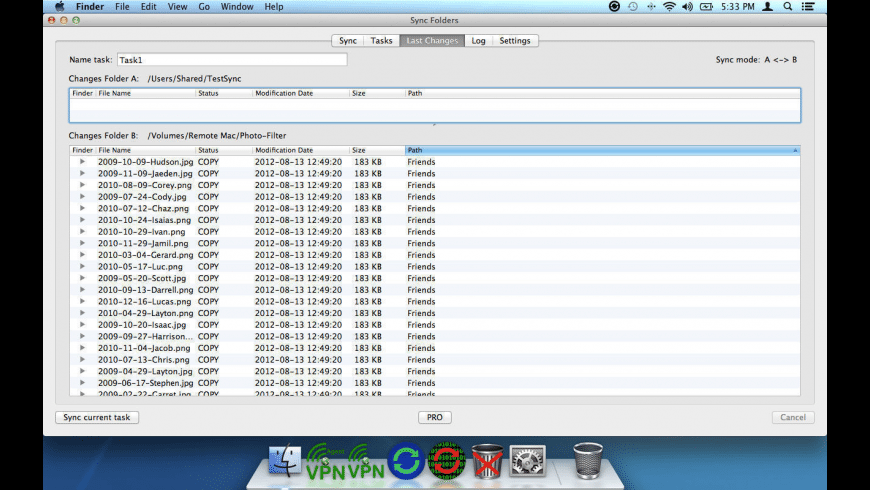870x490 pixels.
Task: Open the Edit menu
Action: (148, 7)
